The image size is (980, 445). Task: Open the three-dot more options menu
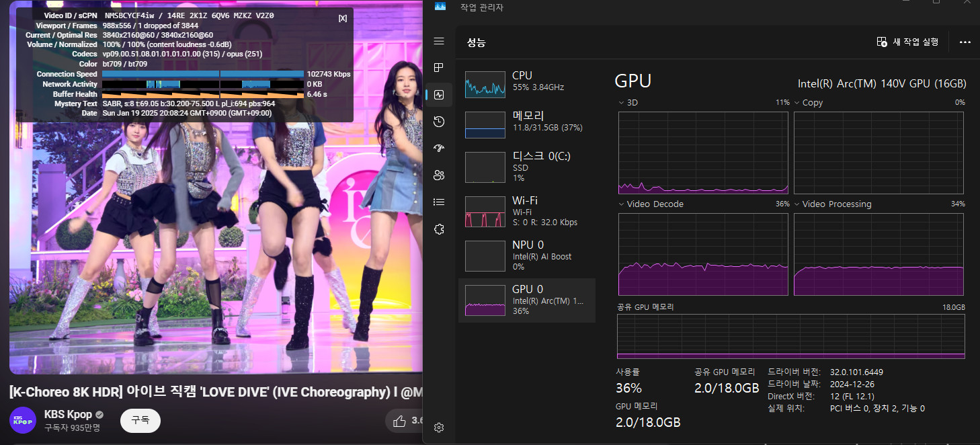(965, 42)
